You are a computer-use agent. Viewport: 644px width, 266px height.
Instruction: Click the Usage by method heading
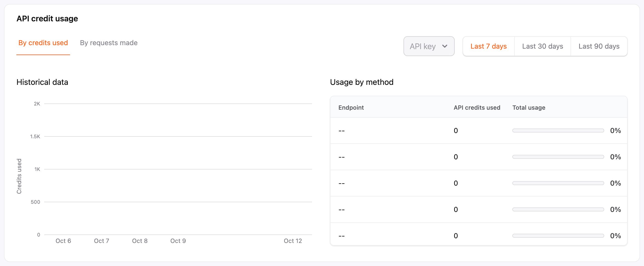(x=362, y=82)
